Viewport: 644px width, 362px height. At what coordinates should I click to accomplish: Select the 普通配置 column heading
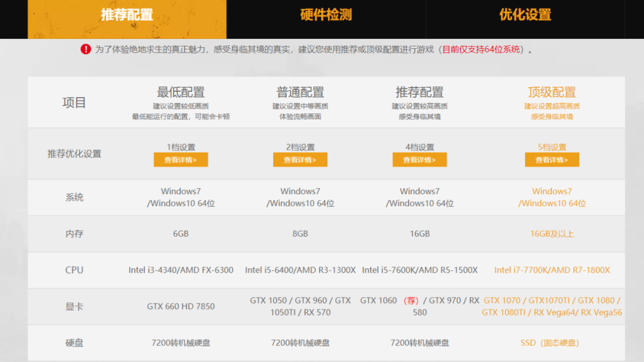[300, 92]
